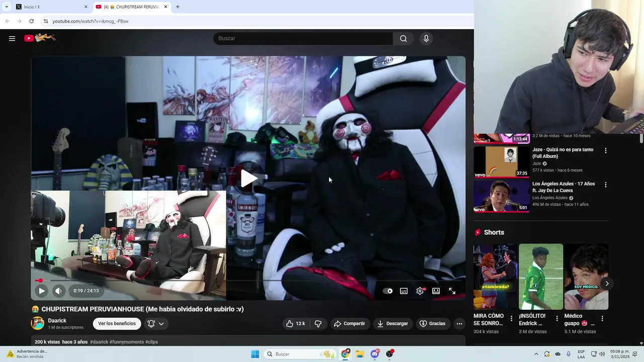Open the Daarick channel name link
The height and width of the screenshot is (362, 644).
(57, 320)
